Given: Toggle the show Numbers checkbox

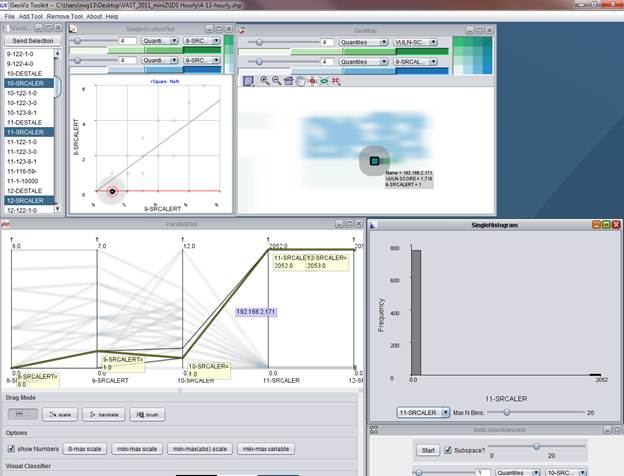Looking at the screenshot, I should 13,449.
